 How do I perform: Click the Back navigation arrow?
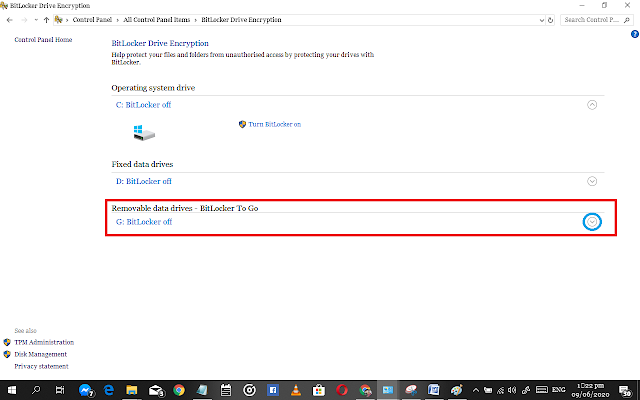[10, 20]
